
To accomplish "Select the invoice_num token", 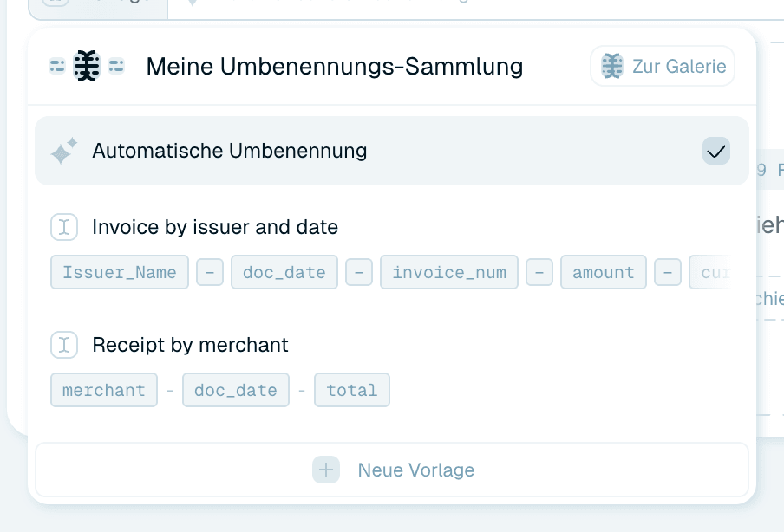I will click(x=449, y=272).
